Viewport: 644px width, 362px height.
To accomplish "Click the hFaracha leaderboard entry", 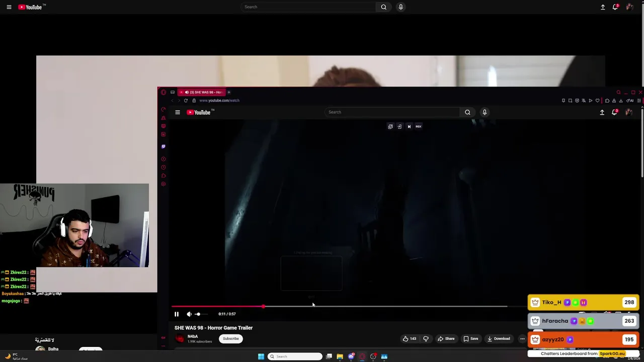I will coord(583,321).
